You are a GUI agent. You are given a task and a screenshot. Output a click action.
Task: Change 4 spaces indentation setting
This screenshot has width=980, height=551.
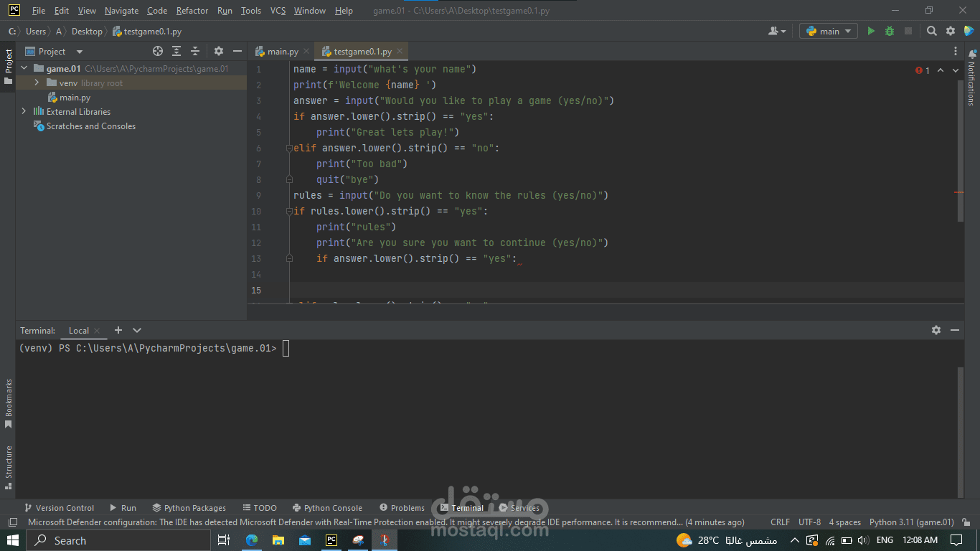pyautogui.click(x=844, y=522)
